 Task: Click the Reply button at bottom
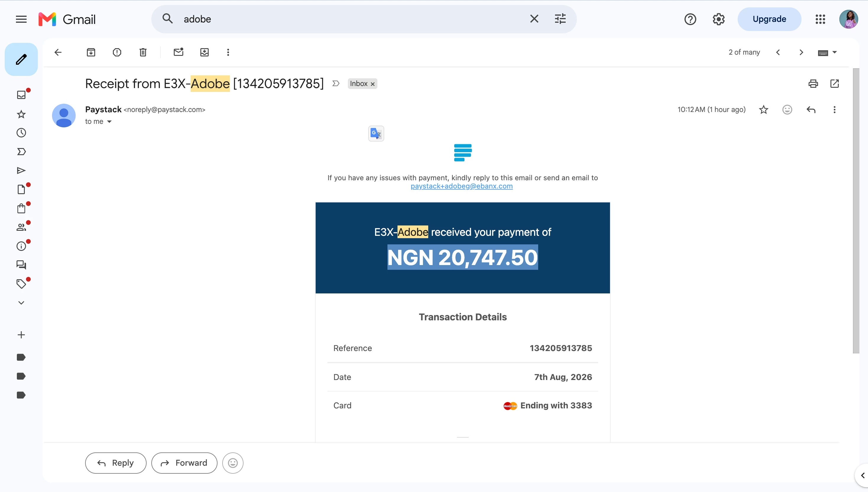click(x=116, y=463)
